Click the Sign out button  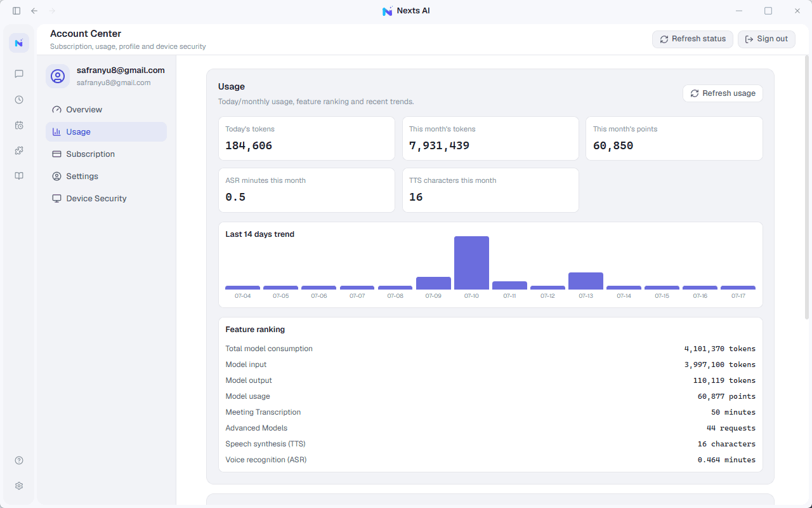point(766,39)
